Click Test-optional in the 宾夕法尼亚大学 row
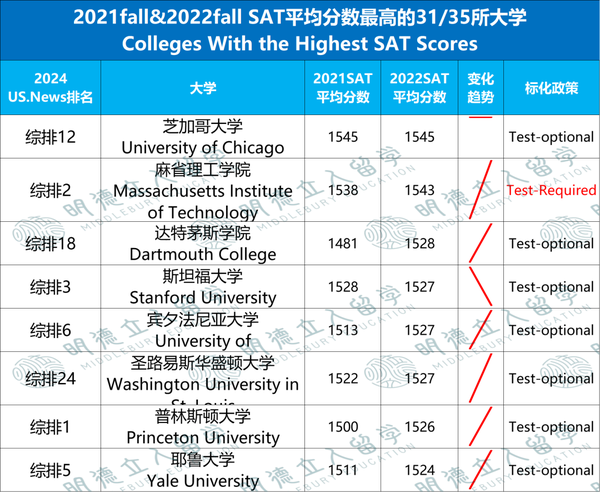This screenshot has height=492, width=600. [551, 330]
